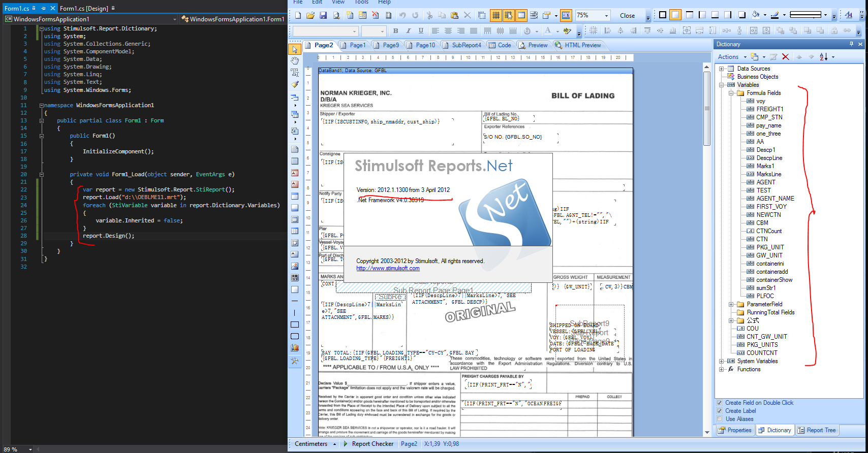Image resolution: width=868 pixels, height=453 pixels.
Task: Open the Centimeters units dropdown
Action: [315, 444]
